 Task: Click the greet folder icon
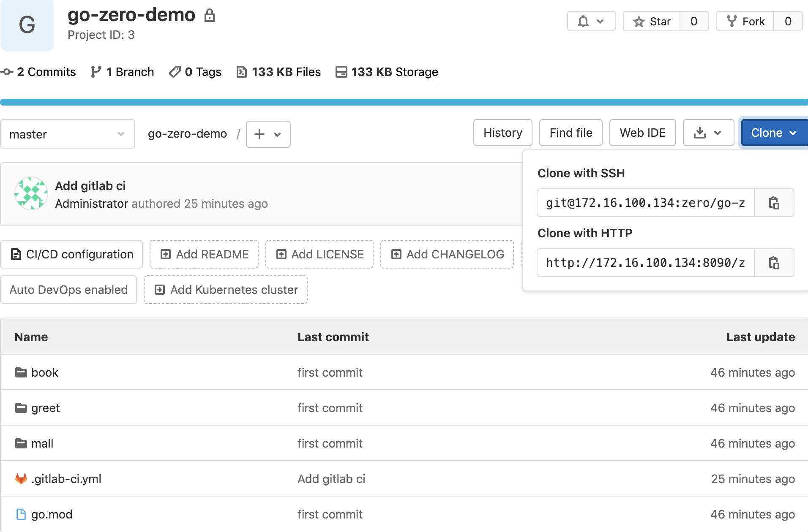point(21,408)
